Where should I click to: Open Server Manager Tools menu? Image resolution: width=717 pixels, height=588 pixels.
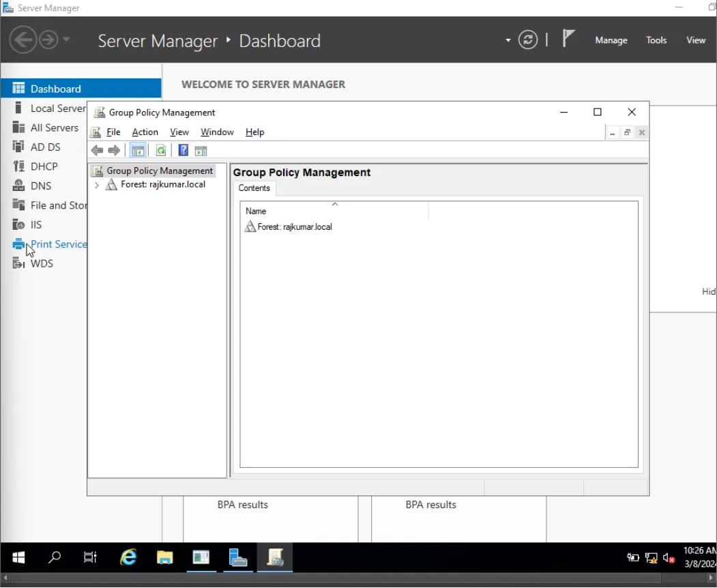656,40
